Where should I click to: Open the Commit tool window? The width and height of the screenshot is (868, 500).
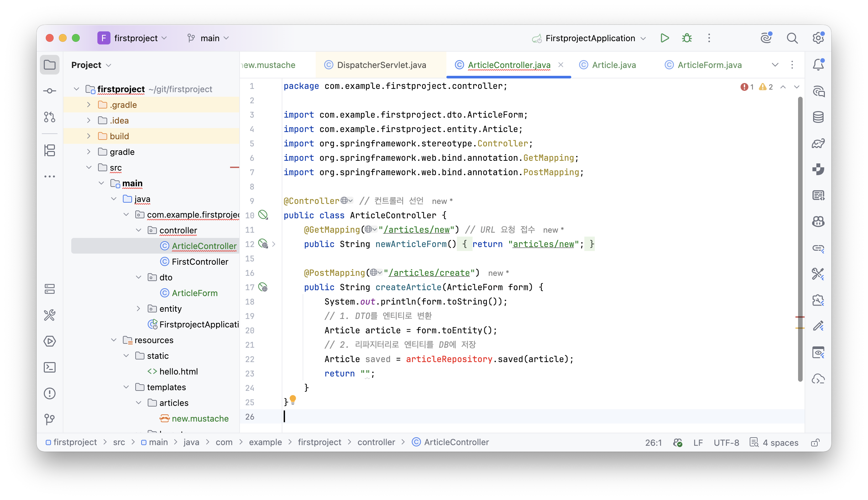pyautogui.click(x=50, y=91)
